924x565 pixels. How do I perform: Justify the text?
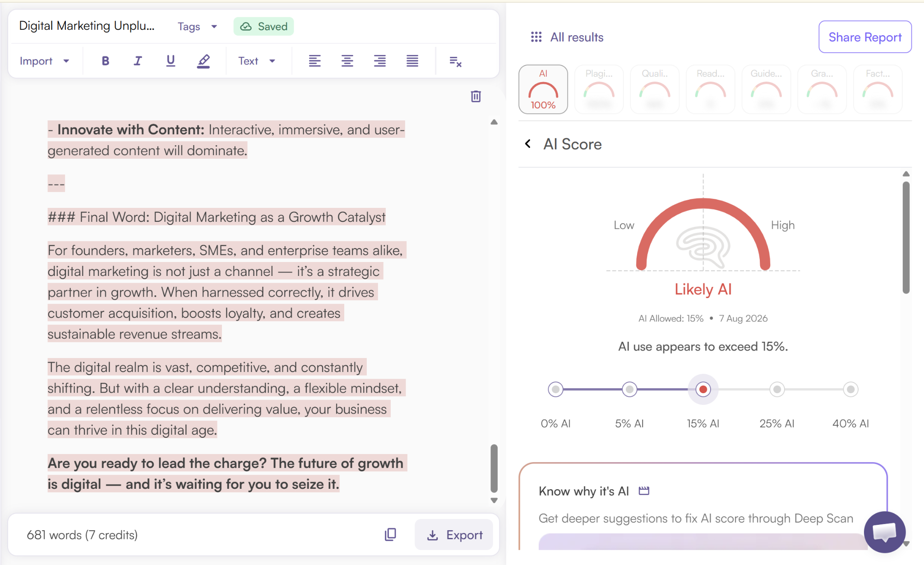pyautogui.click(x=412, y=61)
